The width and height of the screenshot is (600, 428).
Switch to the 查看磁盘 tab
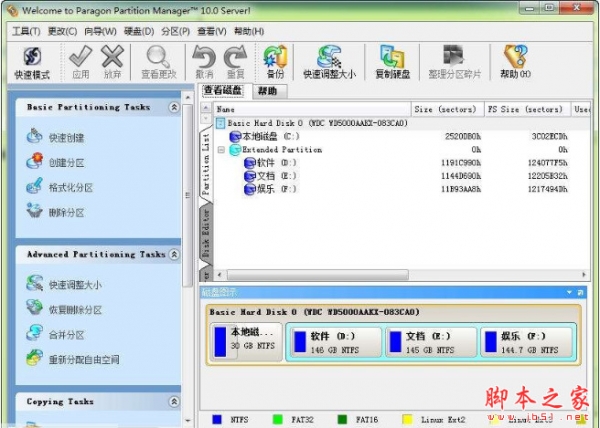click(x=223, y=91)
